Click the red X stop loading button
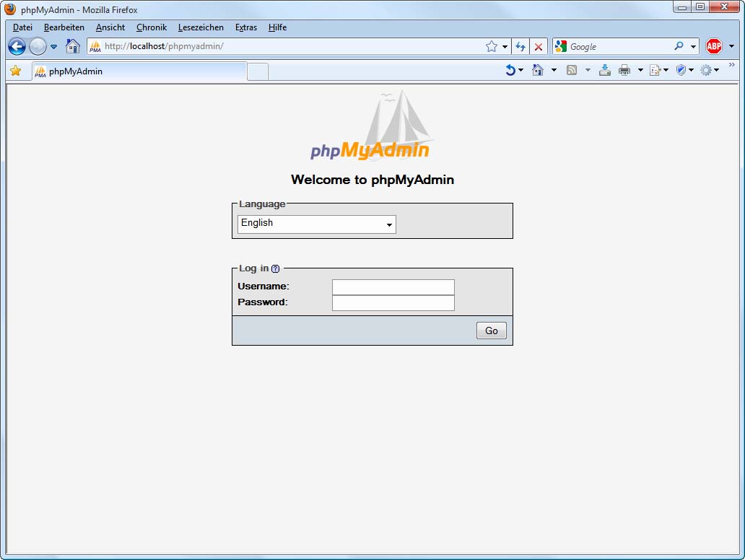 539,47
